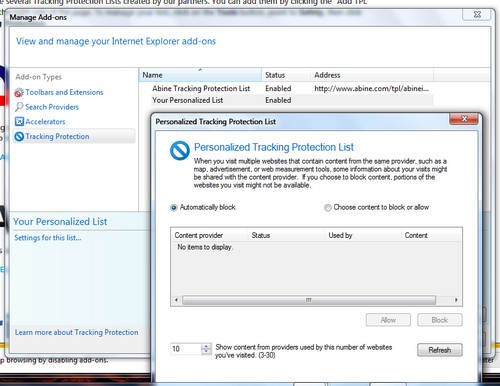Screen dimensions: 500x386
Task: Open Search Providers add-on type
Action: [52, 107]
